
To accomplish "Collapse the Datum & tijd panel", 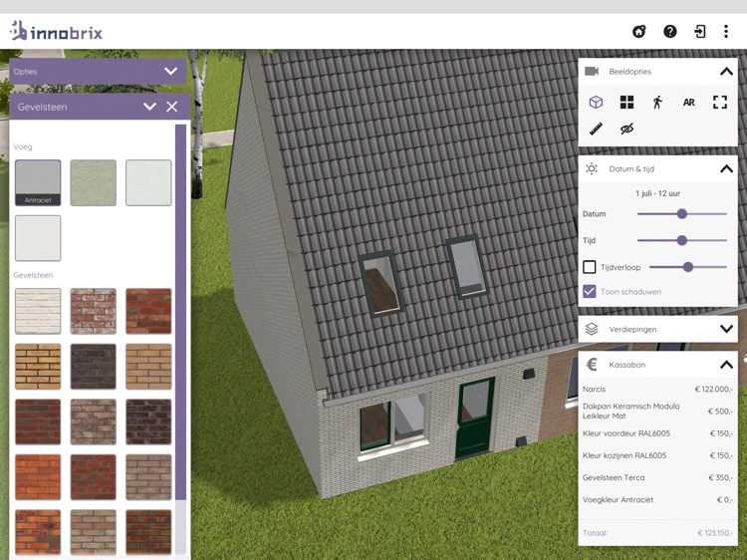I will [x=726, y=168].
